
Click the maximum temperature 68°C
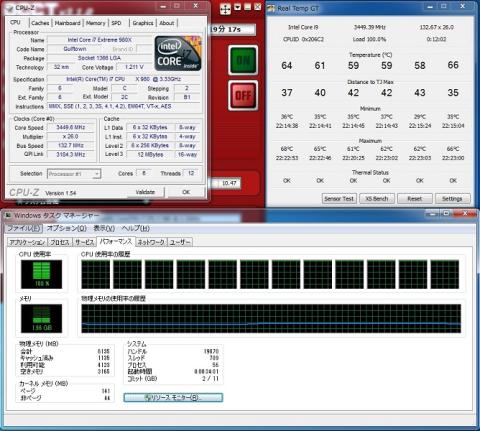[x=287, y=149]
